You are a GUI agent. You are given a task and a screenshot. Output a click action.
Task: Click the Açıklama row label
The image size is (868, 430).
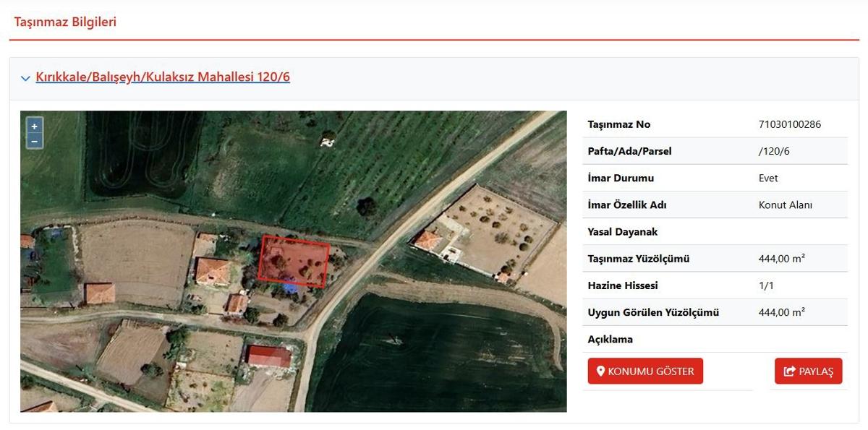click(x=610, y=339)
